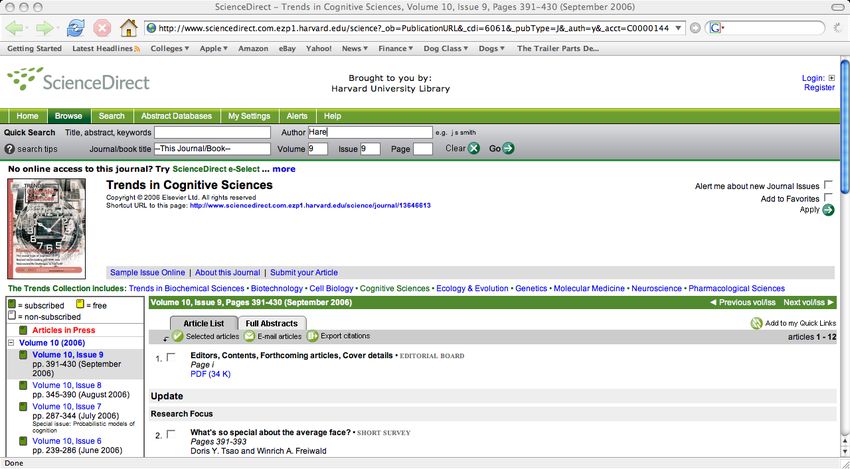Click the Register link
The height and width of the screenshot is (469, 850).
(819, 88)
